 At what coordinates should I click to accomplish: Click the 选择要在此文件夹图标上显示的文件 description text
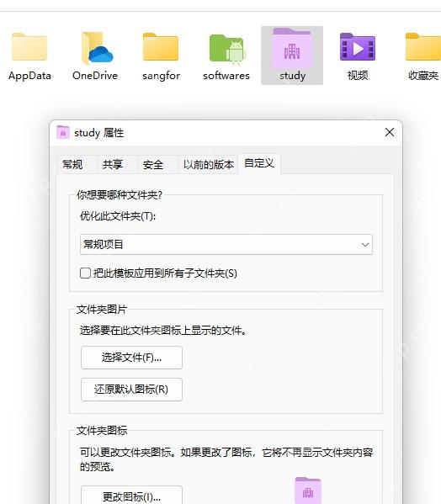tap(163, 331)
